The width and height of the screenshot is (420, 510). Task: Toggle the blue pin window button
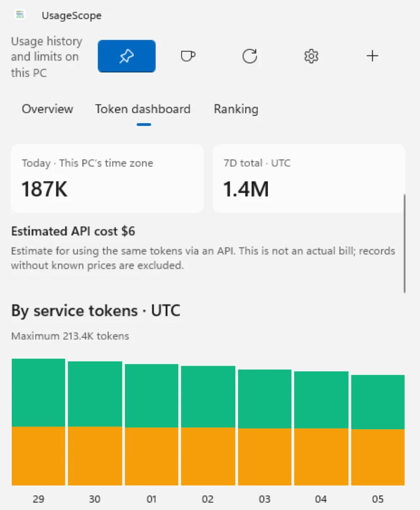tap(126, 56)
